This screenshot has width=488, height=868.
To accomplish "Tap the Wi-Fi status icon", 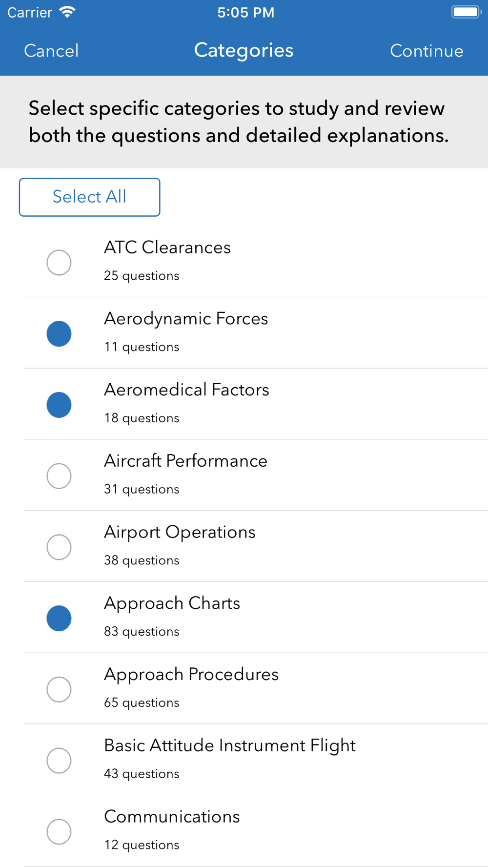I will pyautogui.click(x=67, y=12).
